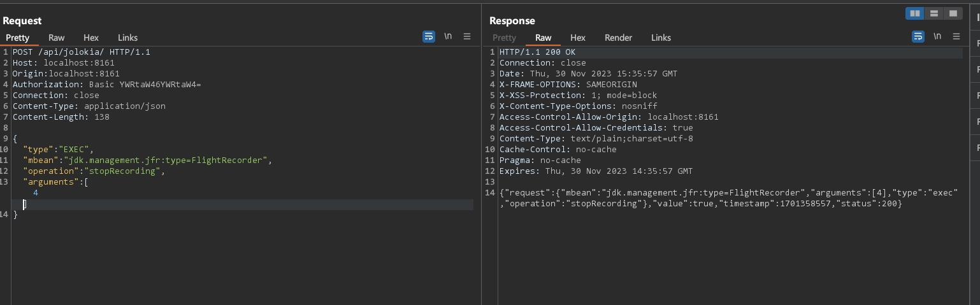This screenshot has width=980, height=305.
Task: Select the Pretty tab in Response panel
Action: pyautogui.click(x=504, y=38)
